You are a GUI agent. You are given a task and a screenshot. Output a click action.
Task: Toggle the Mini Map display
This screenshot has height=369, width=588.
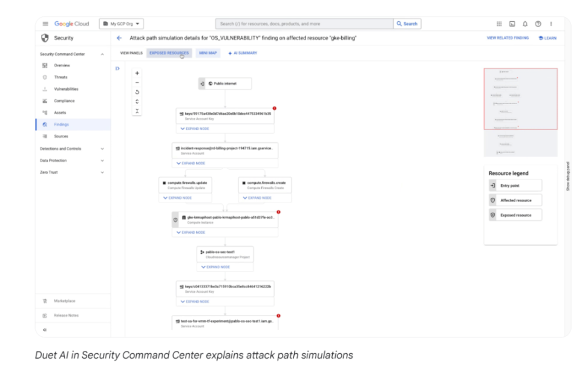coord(207,53)
